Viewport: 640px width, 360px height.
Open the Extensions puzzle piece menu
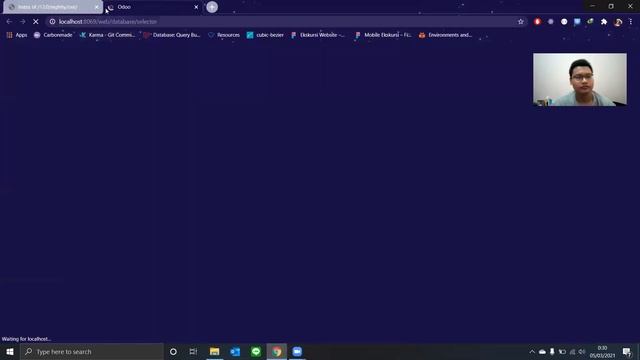[604, 22]
